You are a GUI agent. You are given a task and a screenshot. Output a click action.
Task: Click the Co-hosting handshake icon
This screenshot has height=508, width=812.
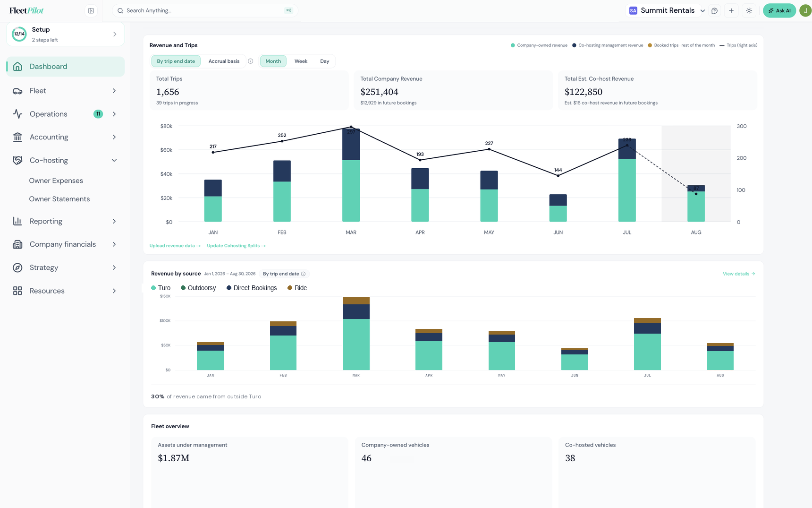tap(17, 160)
